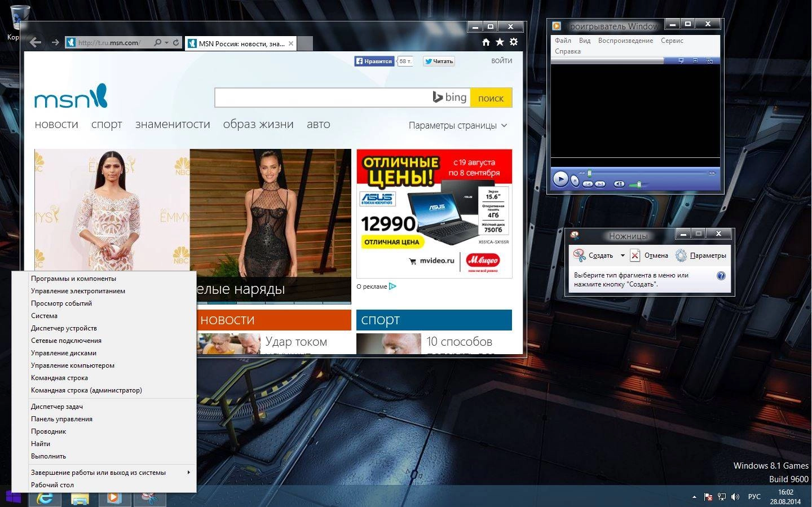Click the Media Player switch-to-library icon
This screenshot has height=507, width=812.
[709, 60]
